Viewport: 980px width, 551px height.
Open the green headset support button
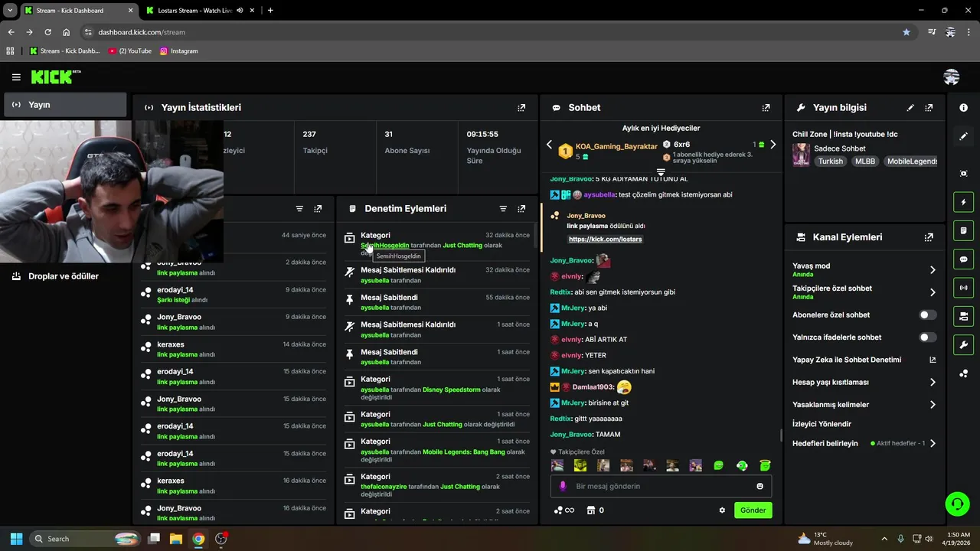click(957, 504)
